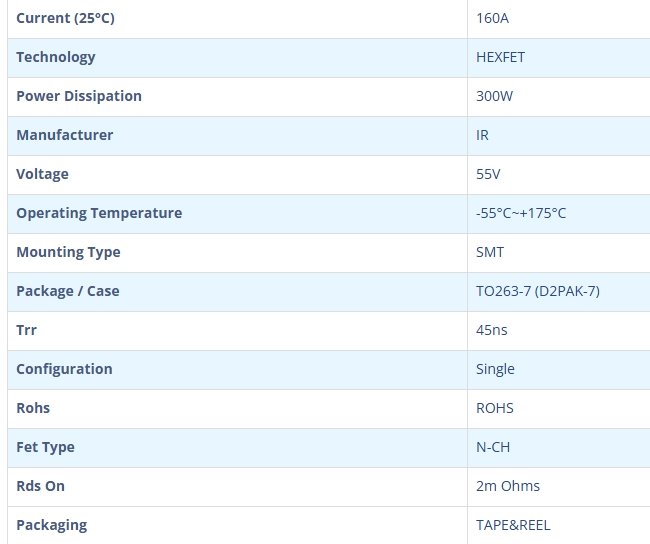This screenshot has height=544, width=650.
Task: Select the HEXFET technology value
Action: [500, 57]
